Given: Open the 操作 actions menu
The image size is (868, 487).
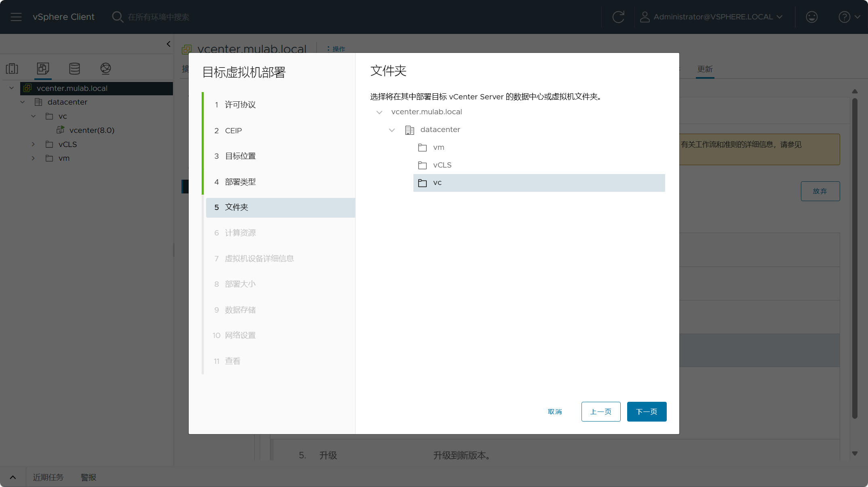Looking at the screenshot, I should [336, 49].
